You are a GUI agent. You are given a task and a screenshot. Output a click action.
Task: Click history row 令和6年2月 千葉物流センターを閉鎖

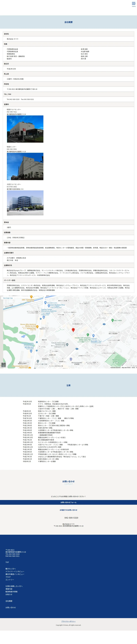pyautogui.click(x=39, y=461)
